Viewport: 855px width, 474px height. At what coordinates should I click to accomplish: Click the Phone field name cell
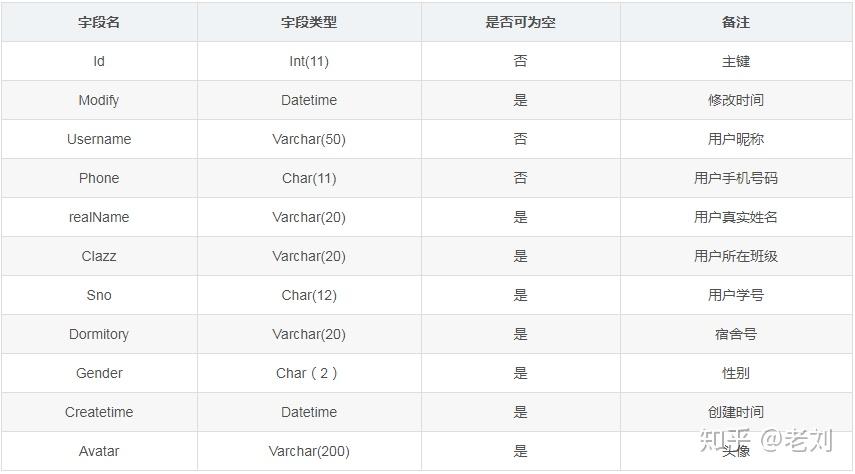tap(99, 178)
